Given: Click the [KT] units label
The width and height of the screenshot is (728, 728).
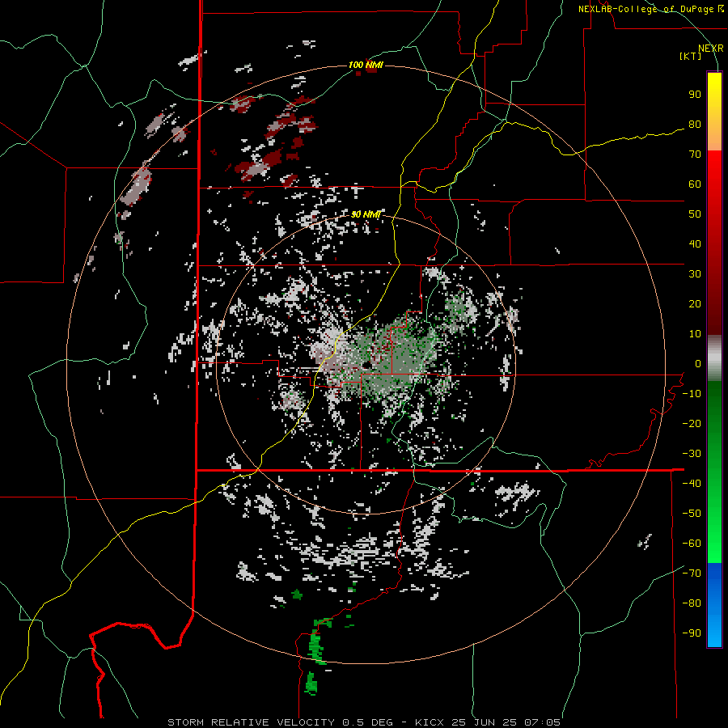Looking at the screenshot, I should [x=691, y=56].
